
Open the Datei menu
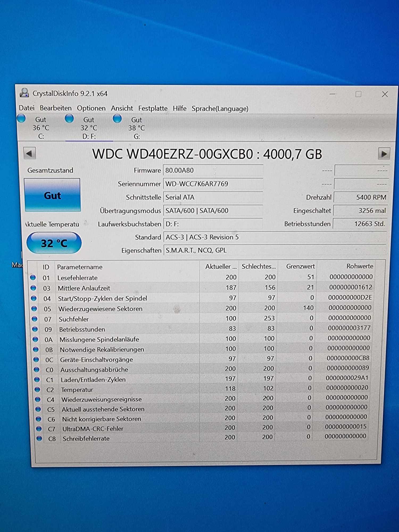click(27, 108)
